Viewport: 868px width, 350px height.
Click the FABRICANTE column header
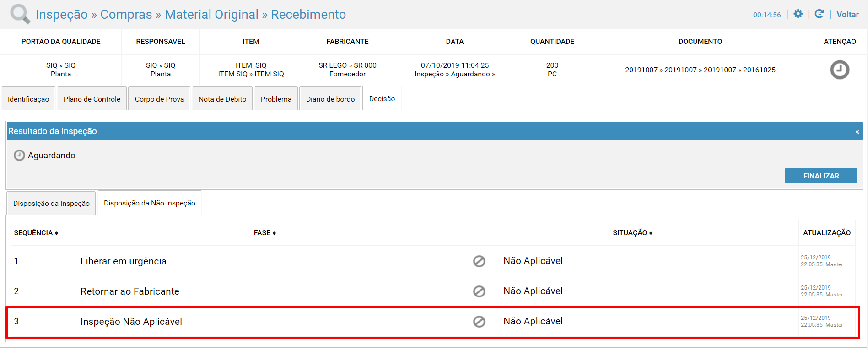coord(347,42)
